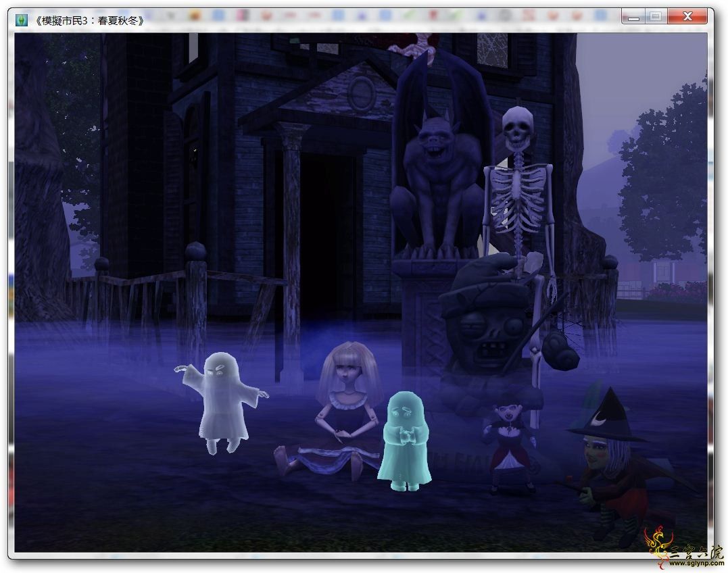Select the teal glowing ghost figure
The height and width of the screenshot is (573, 728).
[404, 441]
